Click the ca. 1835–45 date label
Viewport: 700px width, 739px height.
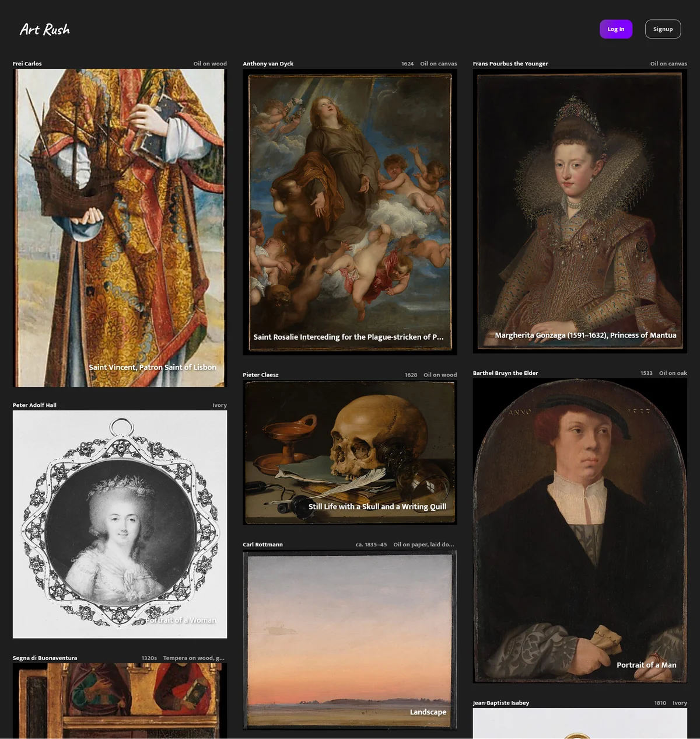pos(371,545)
